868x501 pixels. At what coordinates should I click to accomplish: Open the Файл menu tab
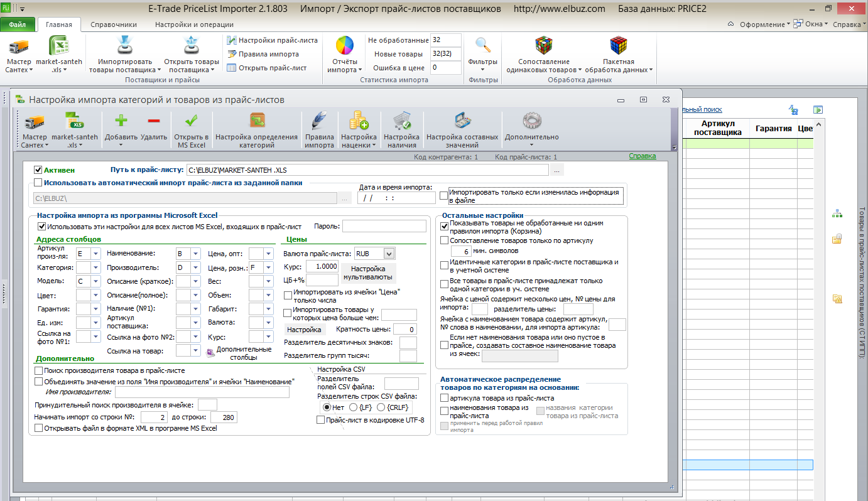[18, 25]
